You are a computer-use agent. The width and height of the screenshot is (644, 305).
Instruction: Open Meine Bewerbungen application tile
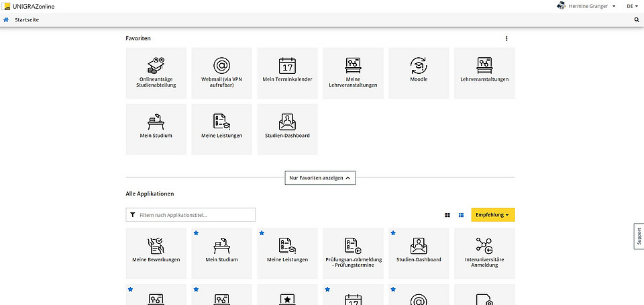pyautogui.click(x=156, y=254)
